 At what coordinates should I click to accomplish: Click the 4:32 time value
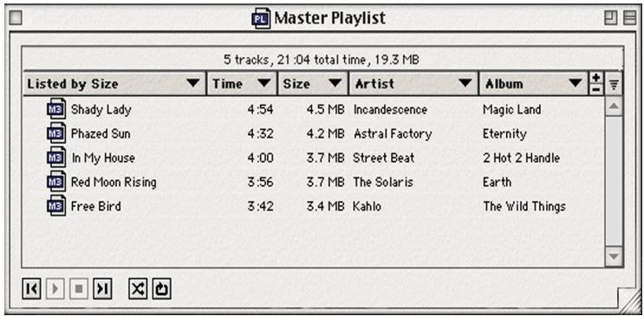tap(260, 134)
